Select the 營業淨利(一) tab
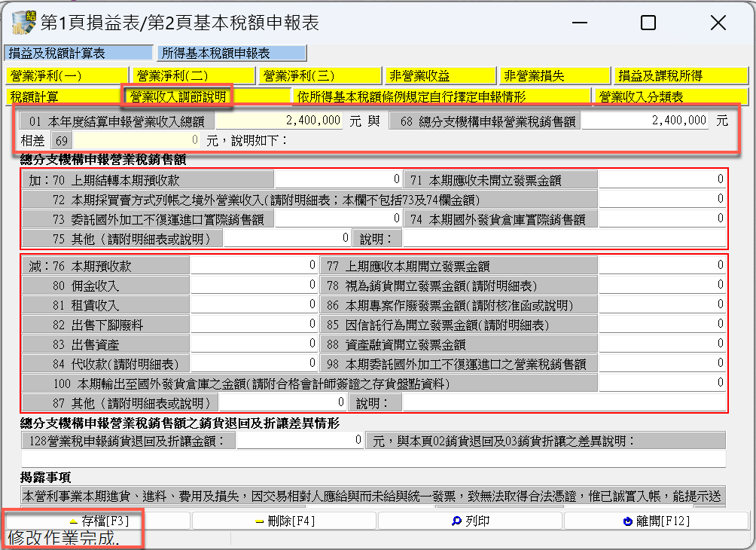The image size is (756, 550). pyautogui.click(x=67, y=76)
